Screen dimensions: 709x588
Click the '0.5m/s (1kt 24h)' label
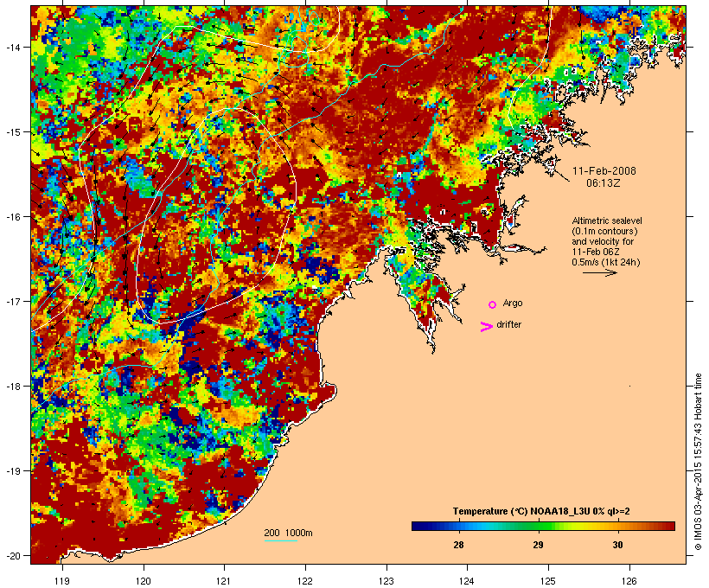click(x=606, y=262)
